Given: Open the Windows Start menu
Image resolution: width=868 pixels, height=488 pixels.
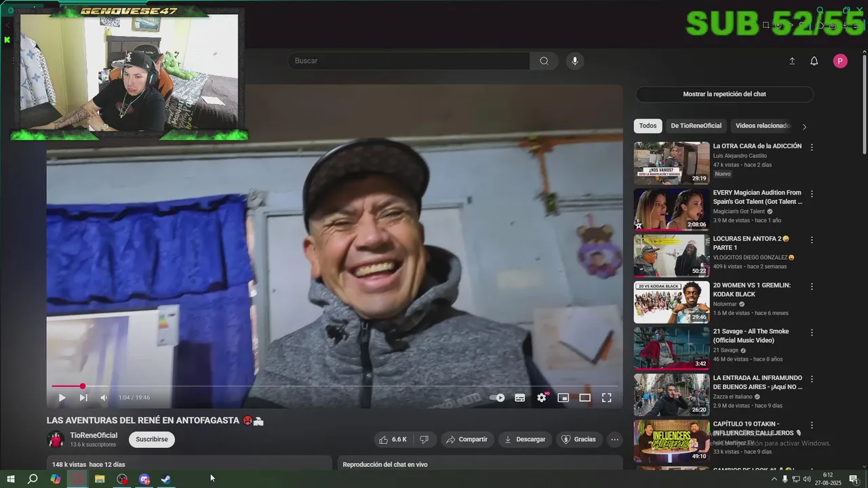Looking at the screenshot, I should tap(10, 479).
